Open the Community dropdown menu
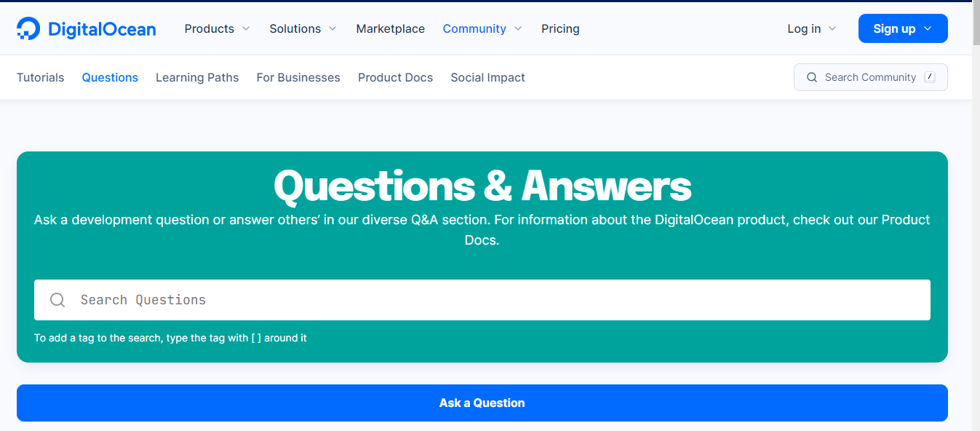Viewport: 980px width, 431px height. [x=482, y=29]
